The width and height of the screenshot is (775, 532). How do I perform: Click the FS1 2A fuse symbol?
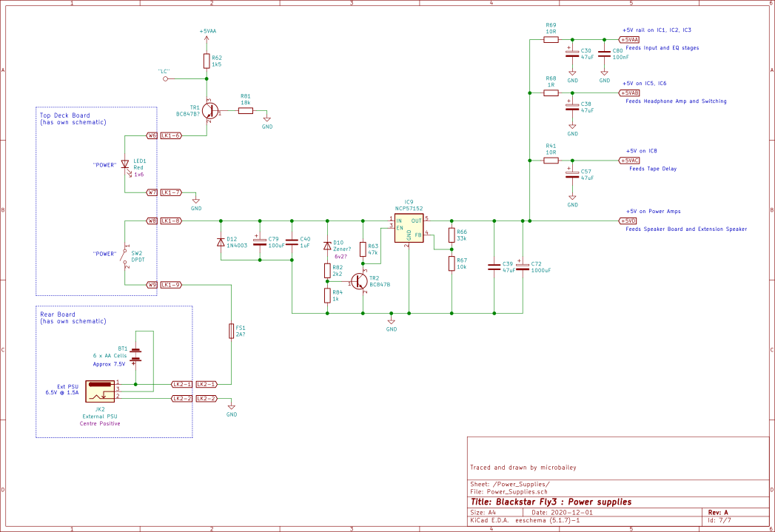(231, 331)
